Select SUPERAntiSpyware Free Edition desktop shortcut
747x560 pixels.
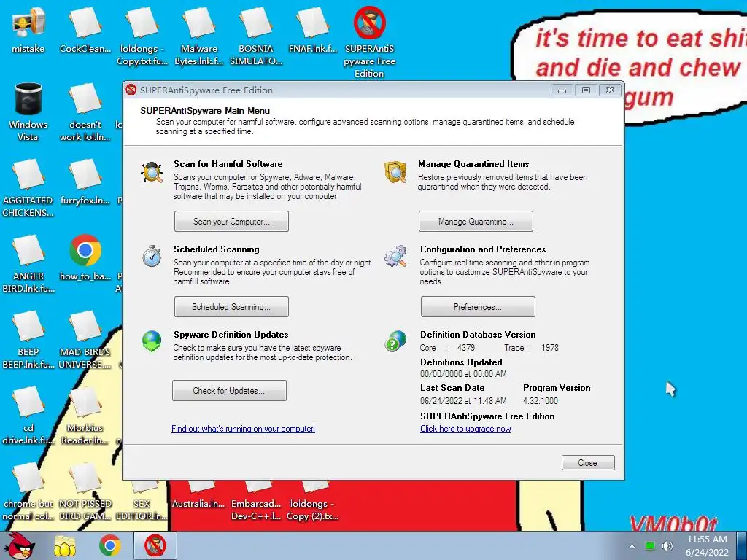click(370, 42)
